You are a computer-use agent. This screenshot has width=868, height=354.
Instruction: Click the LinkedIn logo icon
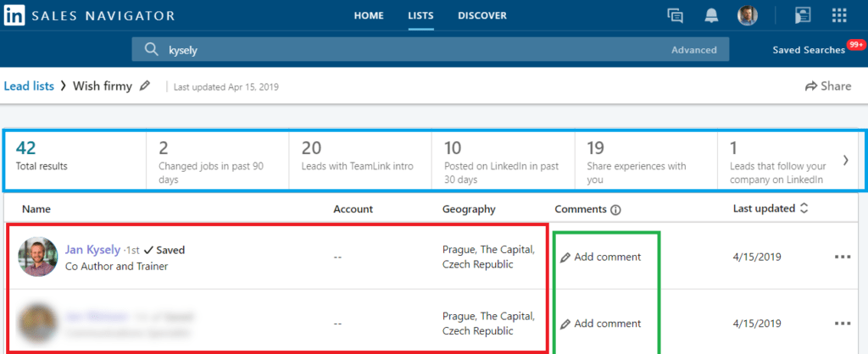click(x=14, y=16)
